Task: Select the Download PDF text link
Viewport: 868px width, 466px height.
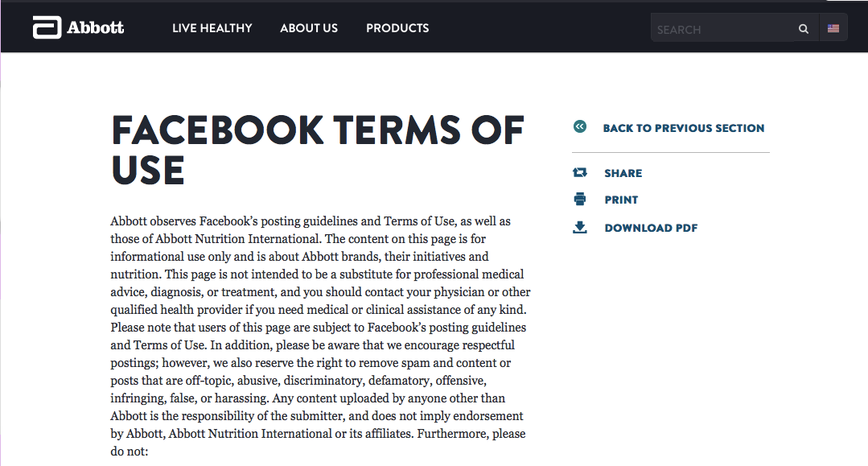Action: point(651,228)
